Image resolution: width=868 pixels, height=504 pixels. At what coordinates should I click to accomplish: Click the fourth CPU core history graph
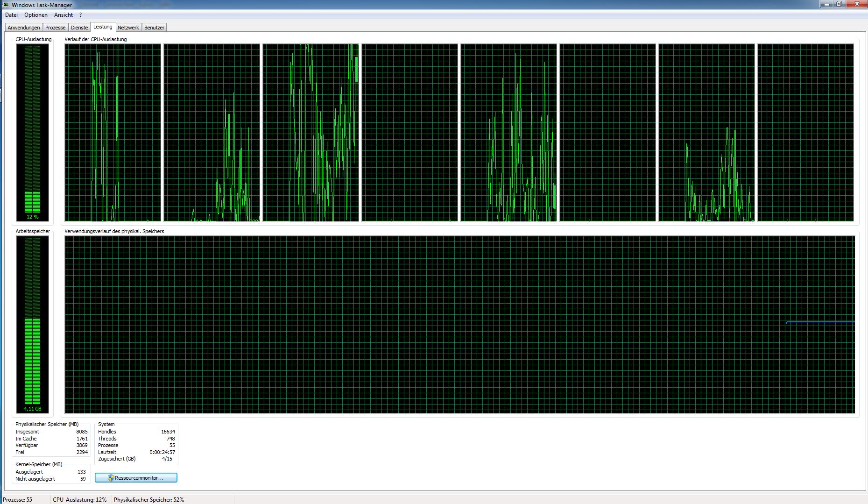tap(409, 133)
